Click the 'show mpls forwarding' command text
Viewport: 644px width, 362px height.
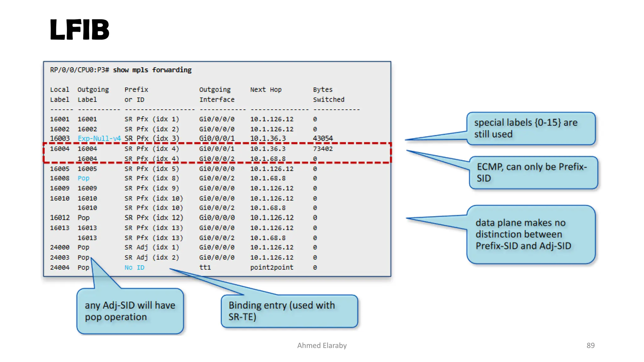click(x=152, y=70)
